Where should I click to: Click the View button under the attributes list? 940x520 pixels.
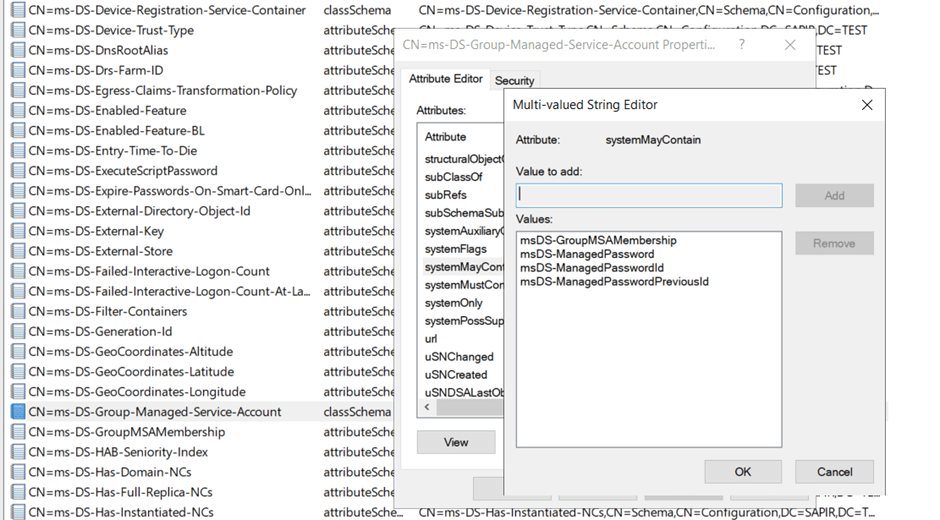(456, 442)
